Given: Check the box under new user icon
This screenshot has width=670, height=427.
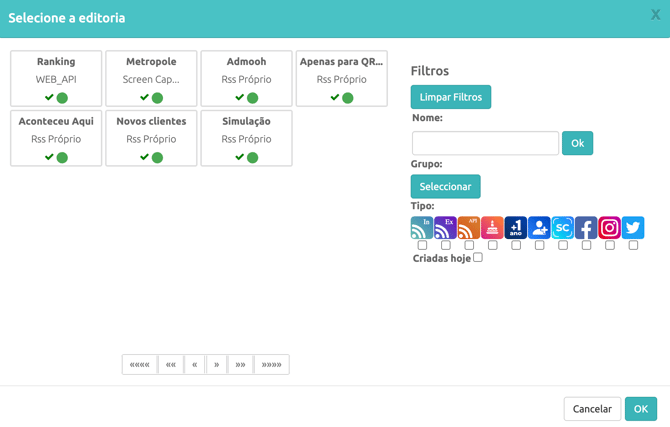Looking at the screenshot, I should pyautogui.click(x=540, y=245).
